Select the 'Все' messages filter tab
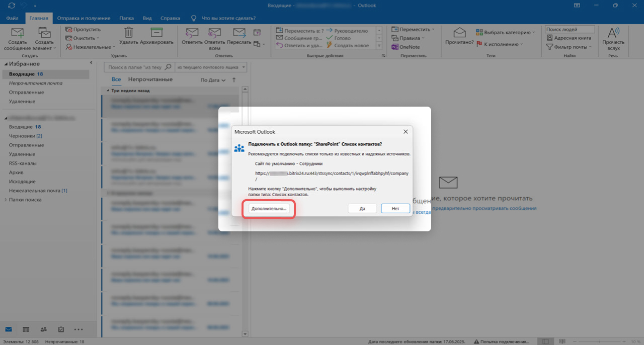This screenshot has height=345, width=644. [116, 79]
